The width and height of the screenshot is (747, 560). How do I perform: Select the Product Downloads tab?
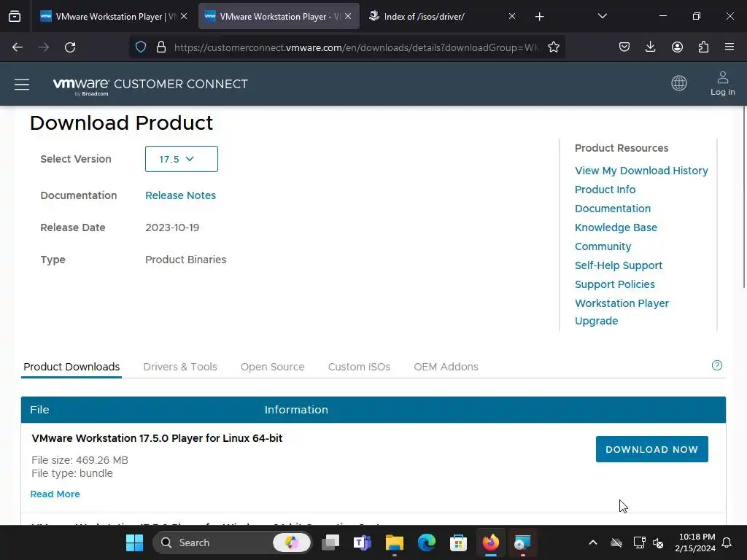71,367
